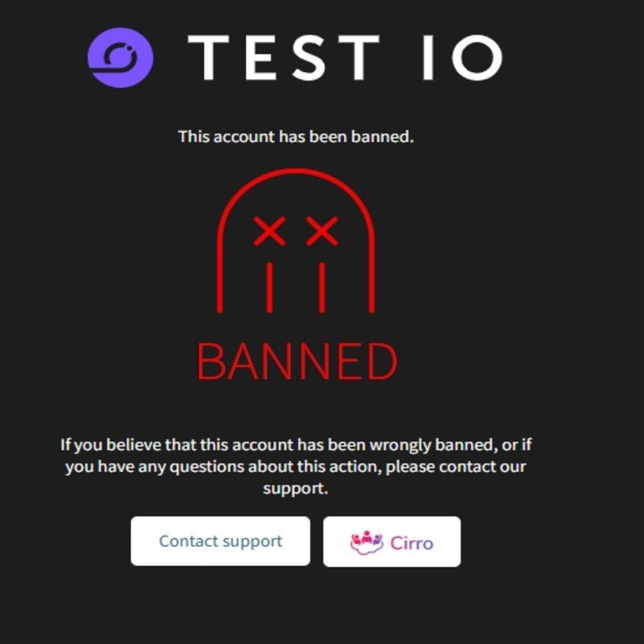Click the word "support." ending the paragraph
Viewport: 644px width, 644px height.
[296, 488]
